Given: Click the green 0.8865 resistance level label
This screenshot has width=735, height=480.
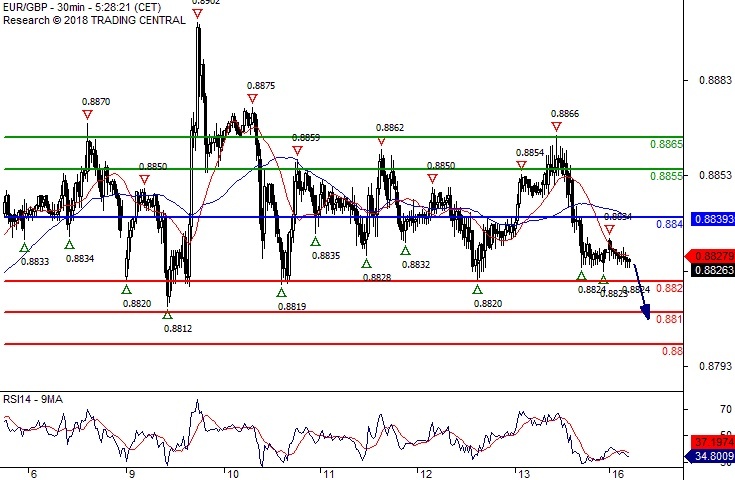Looking at the screenshot, I should (666, 144).
